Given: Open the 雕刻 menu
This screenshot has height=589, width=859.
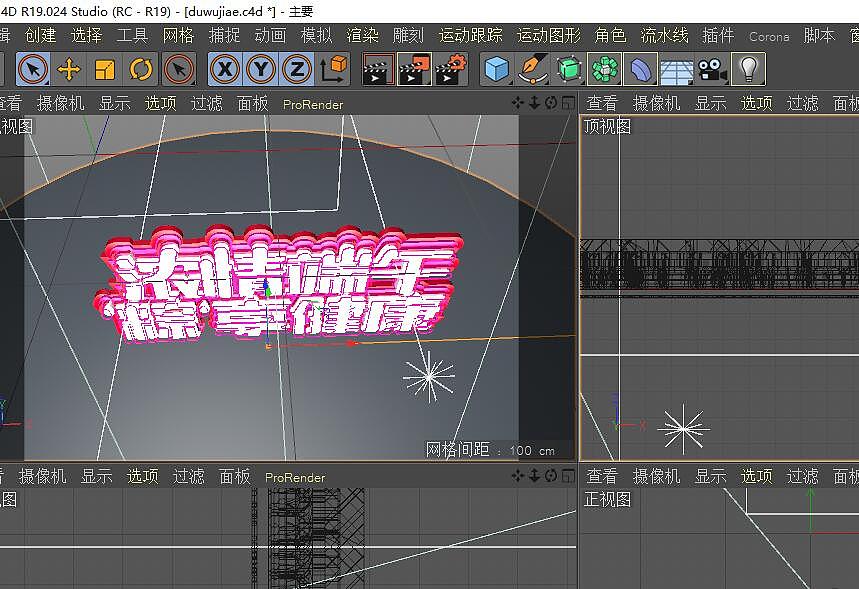Looking at the screenshot, I should point(409,36).
